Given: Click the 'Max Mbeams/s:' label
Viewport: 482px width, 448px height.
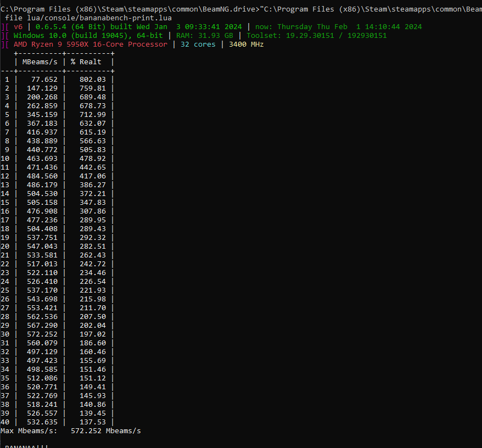Looking at the screenshot, I should [x=29, y=431].
